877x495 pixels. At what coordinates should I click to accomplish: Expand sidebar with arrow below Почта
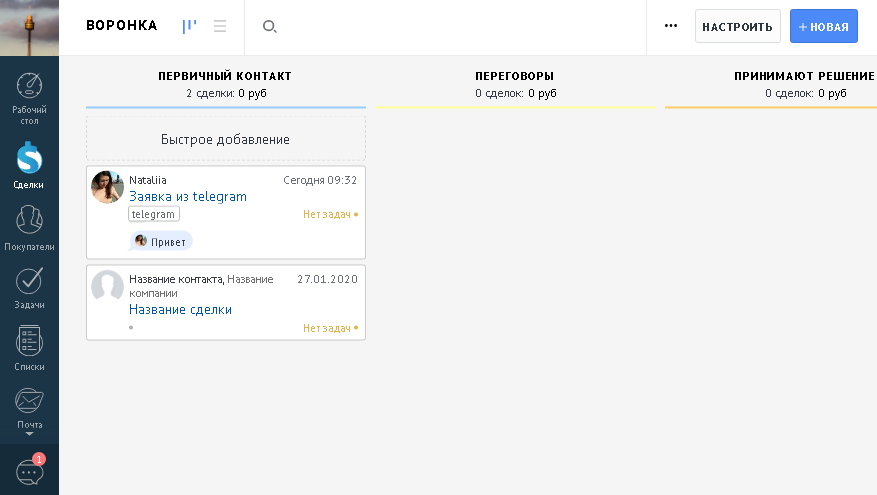point(29,435)
